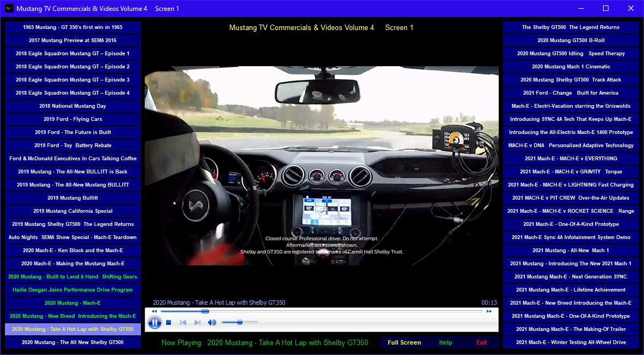The image size is (644, 355).
Task: Play 2020 Mustang GT500 B-Roll
Action: [x=571, y=40]
